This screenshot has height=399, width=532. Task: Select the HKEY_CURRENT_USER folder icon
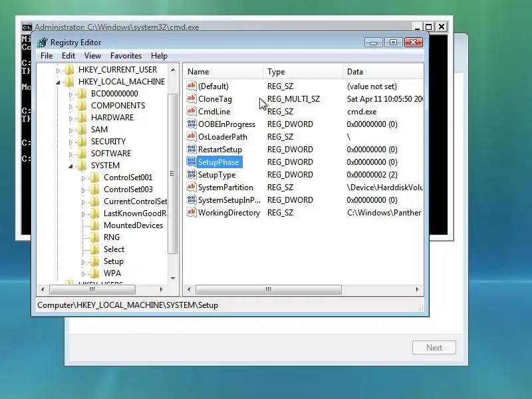click(70, 70)
